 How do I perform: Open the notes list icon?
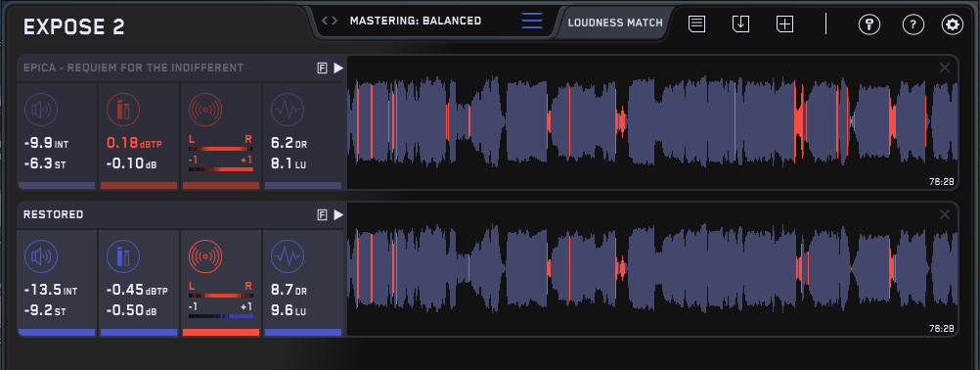click(x=697, y=24)
